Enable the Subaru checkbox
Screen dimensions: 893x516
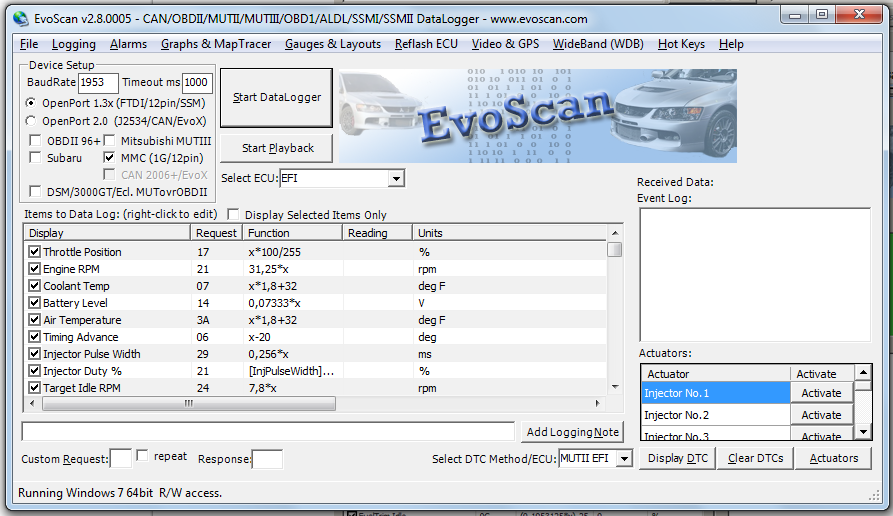(x=36, y=157)
